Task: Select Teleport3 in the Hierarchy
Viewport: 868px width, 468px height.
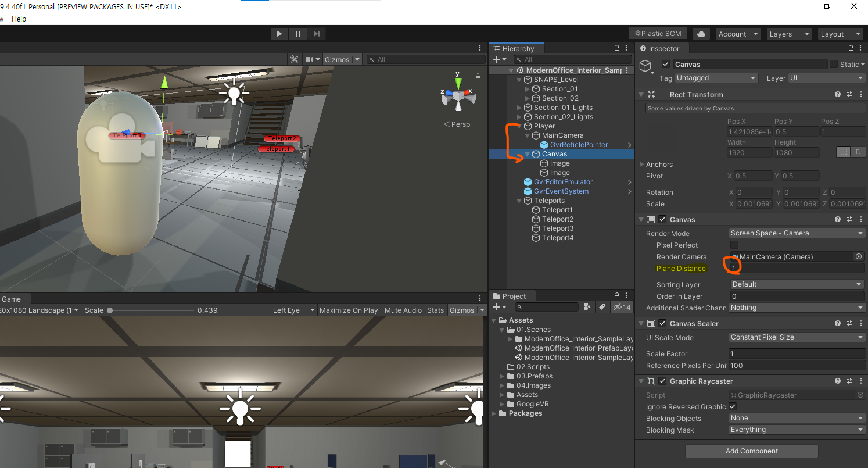Action: (x=558, y=228)
